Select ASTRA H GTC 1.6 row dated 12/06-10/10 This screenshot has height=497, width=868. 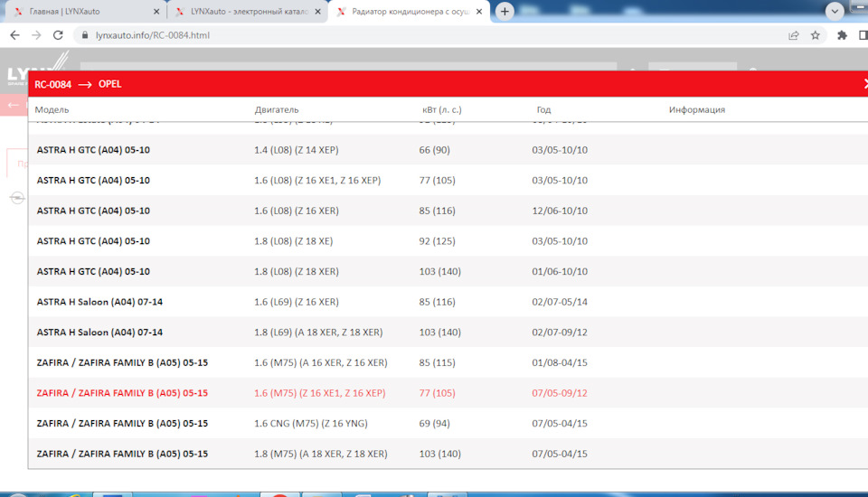pos(448,211)
